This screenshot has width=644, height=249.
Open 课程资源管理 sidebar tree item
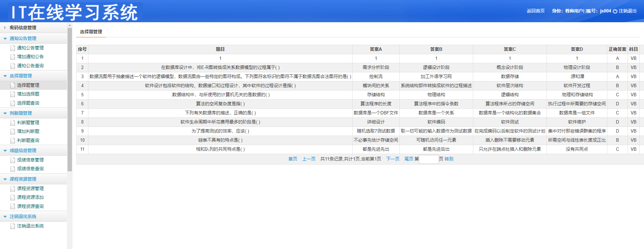[x=30, y=188]
